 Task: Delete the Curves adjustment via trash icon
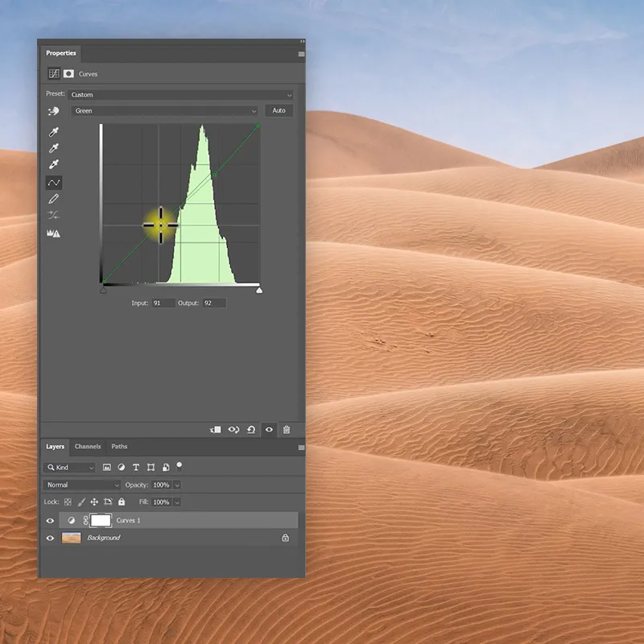point(287,430)
